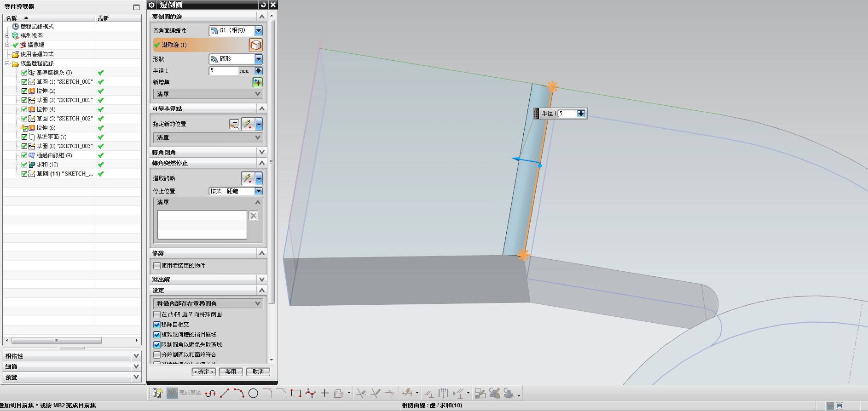Image resolution: width=868 pixels, height=411 pixels.
Task: Expand the 模型視圖 tree node
Action: [x=7, y=35]
